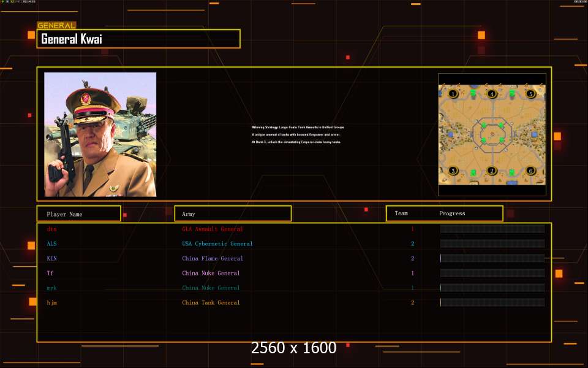Click the Team column header
The height and width of the screenshot is (368, 588).
[401, 213]
